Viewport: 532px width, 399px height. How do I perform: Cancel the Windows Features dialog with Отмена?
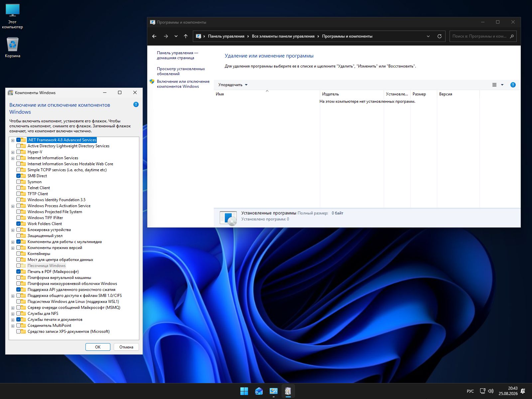(x=126, y=347)
